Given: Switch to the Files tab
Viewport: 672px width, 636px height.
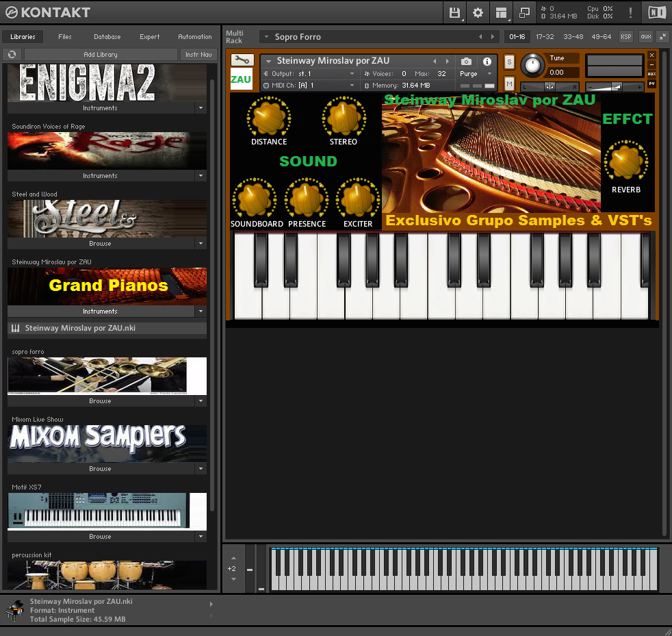Looking at the screenshot, I should pyautogui.click(x=65, y=37).
